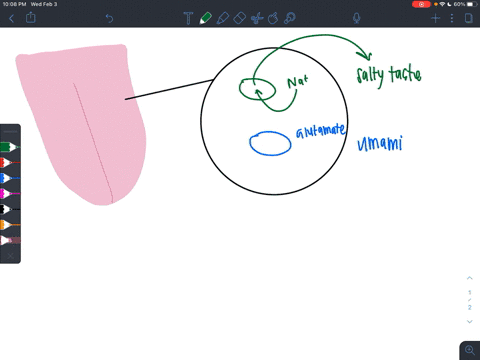Open the three-dot more options menu

coord(452,18)
